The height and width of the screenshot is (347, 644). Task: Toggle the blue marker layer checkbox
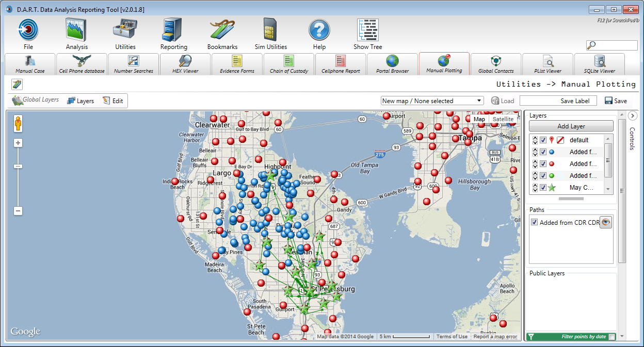(543, 152)
